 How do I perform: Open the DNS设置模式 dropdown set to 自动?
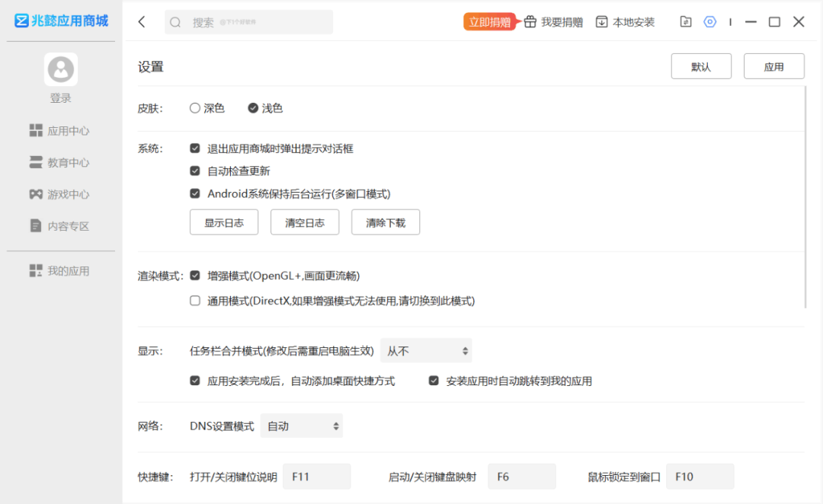(x=302, y=426)
